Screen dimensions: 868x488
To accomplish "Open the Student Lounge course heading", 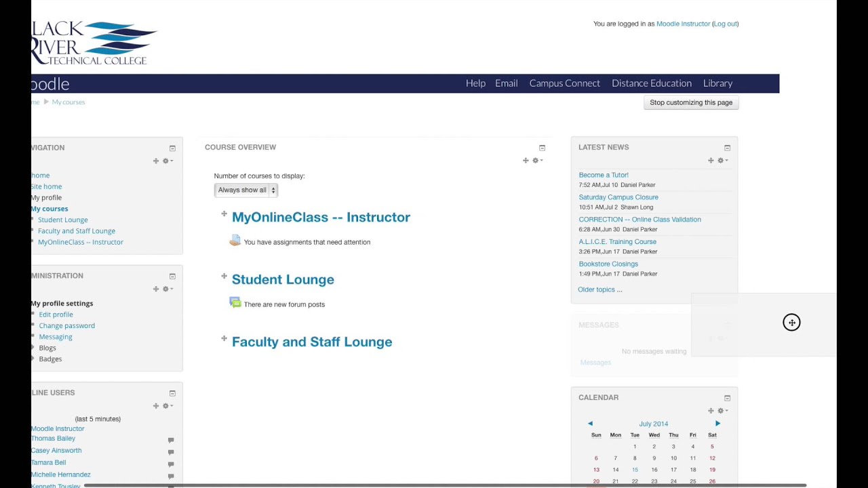I will [x=283, y=280].
